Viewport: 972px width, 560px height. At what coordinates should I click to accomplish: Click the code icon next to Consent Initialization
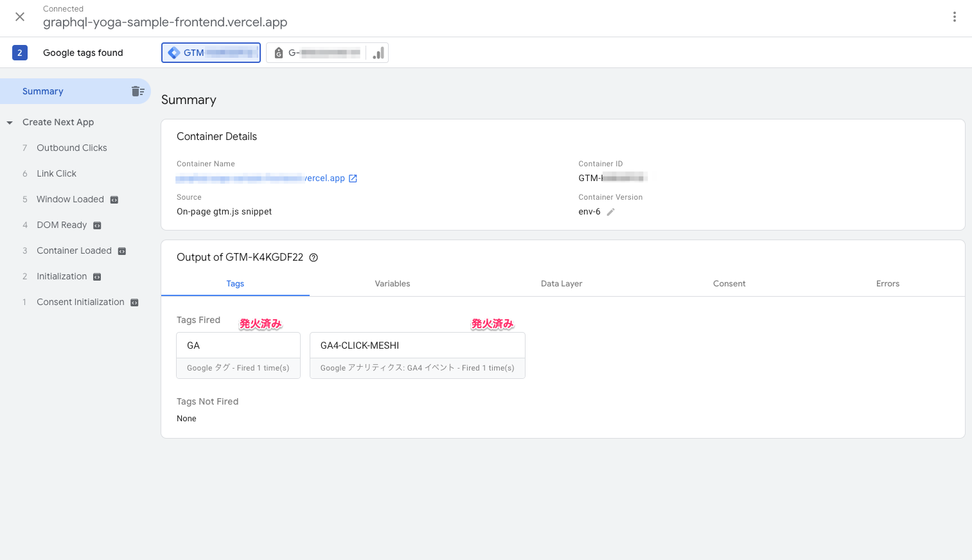pos(134,302)
